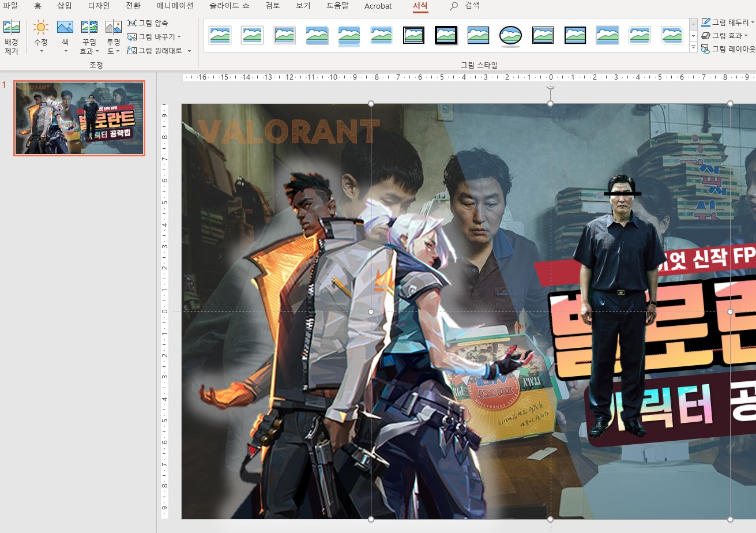The height and width of the screenshot is (533, 756).
Task: Open the 색 (Color) picture icon
Action: coord(65,27)
